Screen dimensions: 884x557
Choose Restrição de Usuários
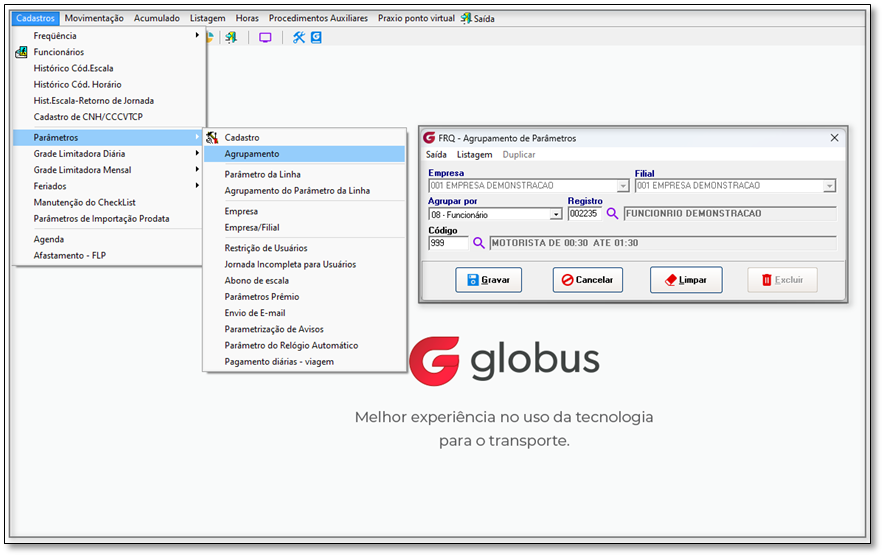304,248
